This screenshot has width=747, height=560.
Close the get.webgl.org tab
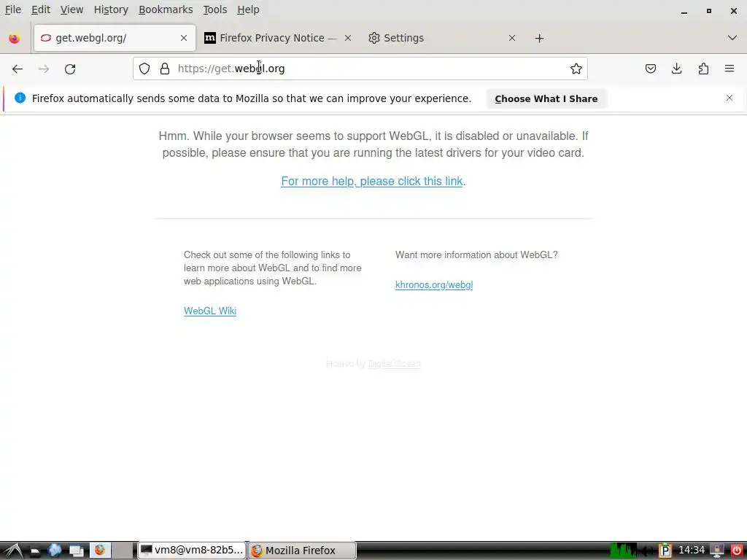coord(183,38)
